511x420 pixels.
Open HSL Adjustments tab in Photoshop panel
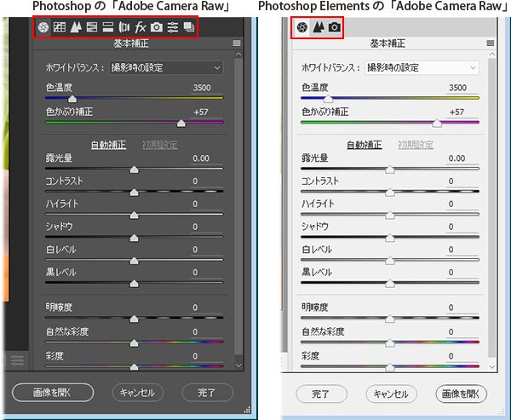(92, 27)
